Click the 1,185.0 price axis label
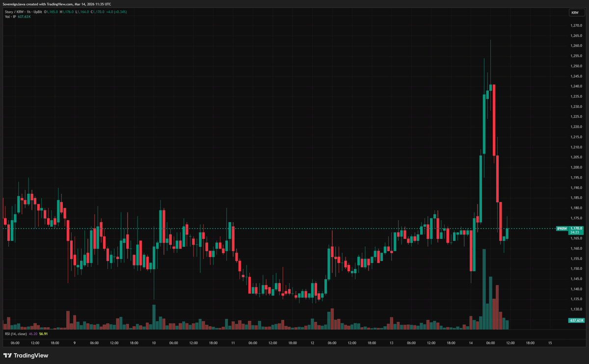This screenshot has height=364, width=589. tap(576, 198)
